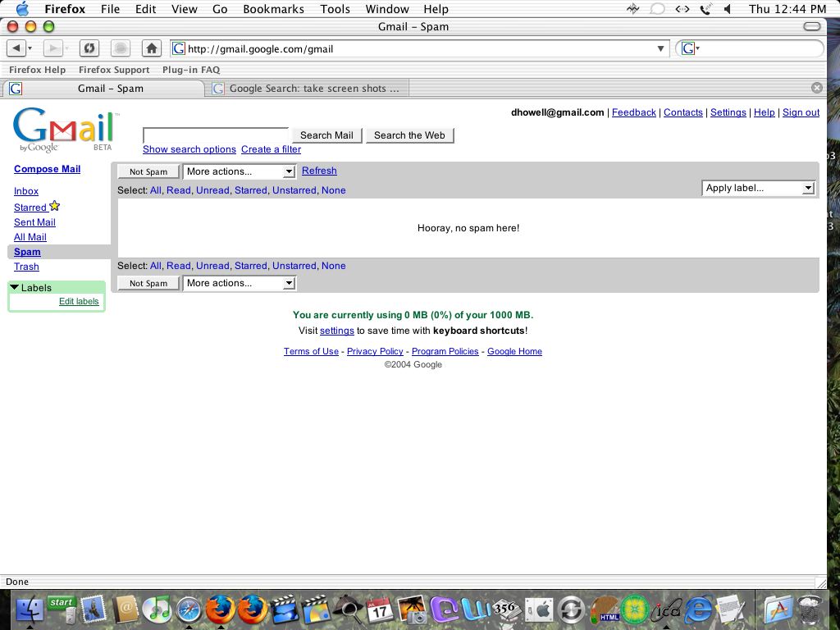
Task: Open the Contacts link
Action: coord(683,112)
